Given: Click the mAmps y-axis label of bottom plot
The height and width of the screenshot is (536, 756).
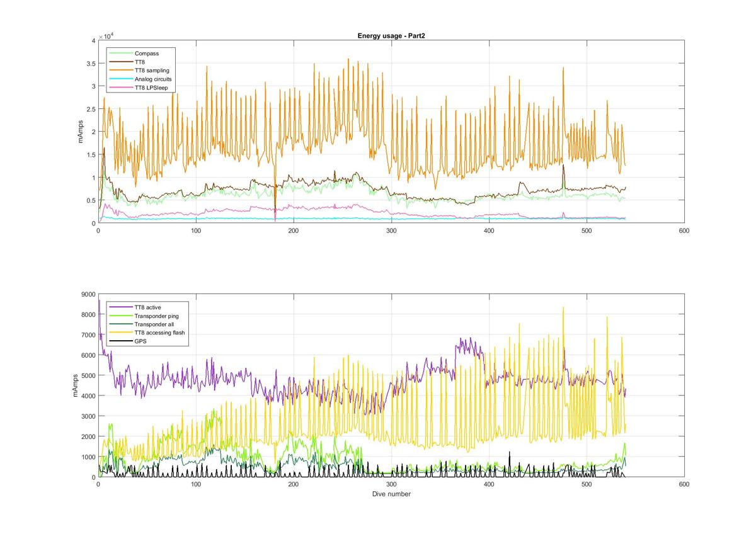Looking at the screenshot, I should pyautogui.click(x=76, y=385).
